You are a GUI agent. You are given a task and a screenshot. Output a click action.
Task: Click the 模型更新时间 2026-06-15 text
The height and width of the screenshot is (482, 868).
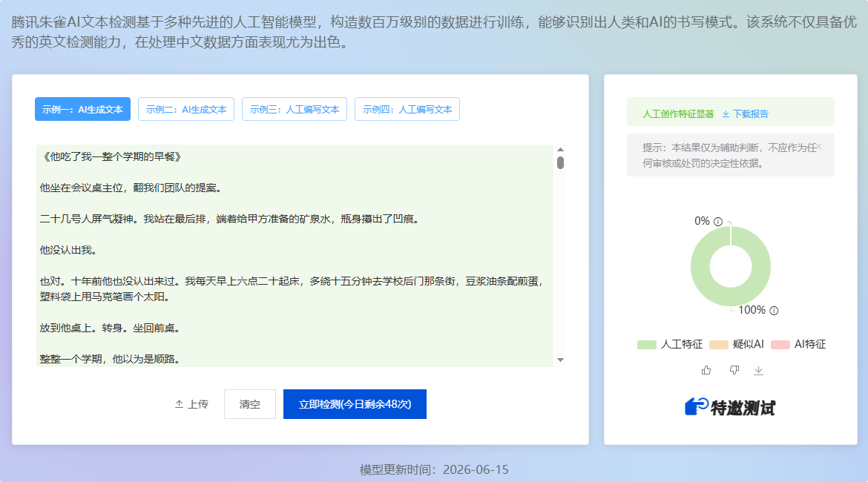pyautogui.click(x=434, y=470)
